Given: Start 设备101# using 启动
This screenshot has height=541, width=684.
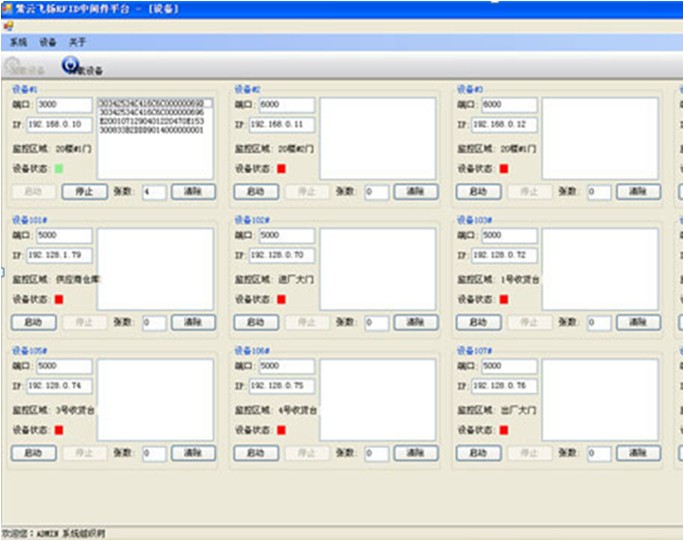Looking at the screenshot, I should pyautogui.click(x=33, y=322).
